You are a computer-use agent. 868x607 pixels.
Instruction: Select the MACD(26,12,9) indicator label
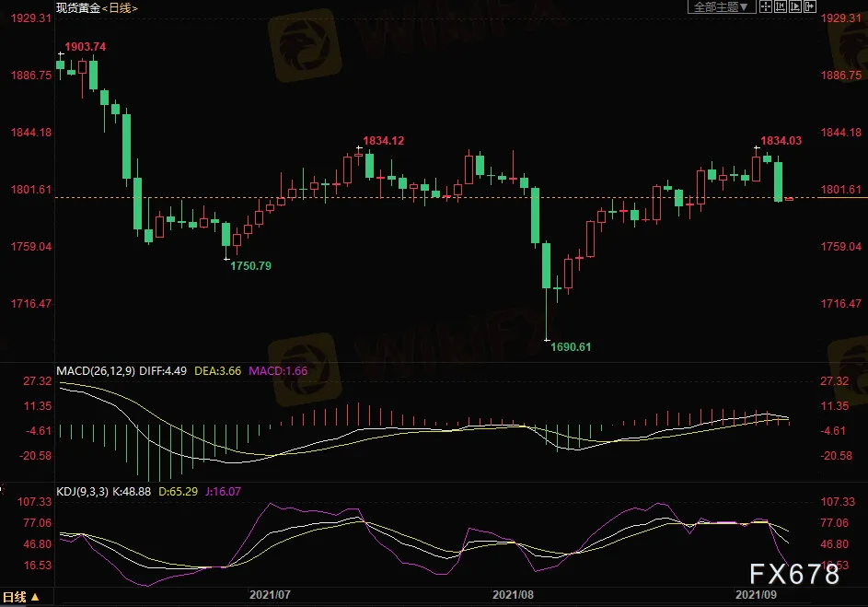pyautogui.click(x=96, y=371)
